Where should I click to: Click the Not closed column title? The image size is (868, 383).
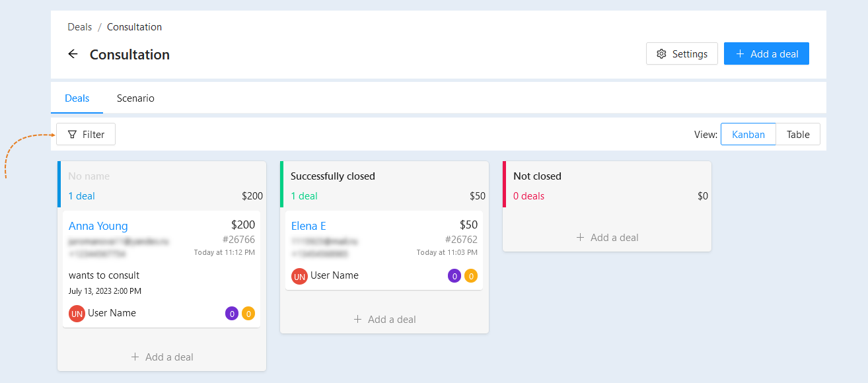tap(537, 176)
